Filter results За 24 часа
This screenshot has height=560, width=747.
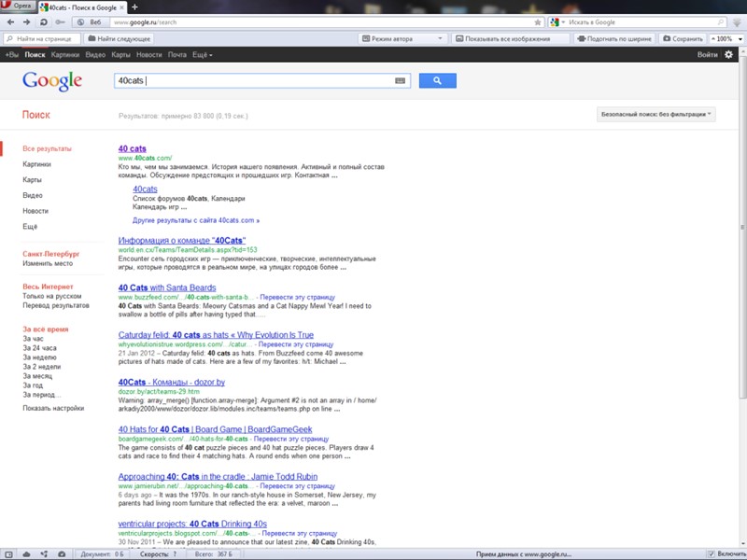[x=39, y=348]
